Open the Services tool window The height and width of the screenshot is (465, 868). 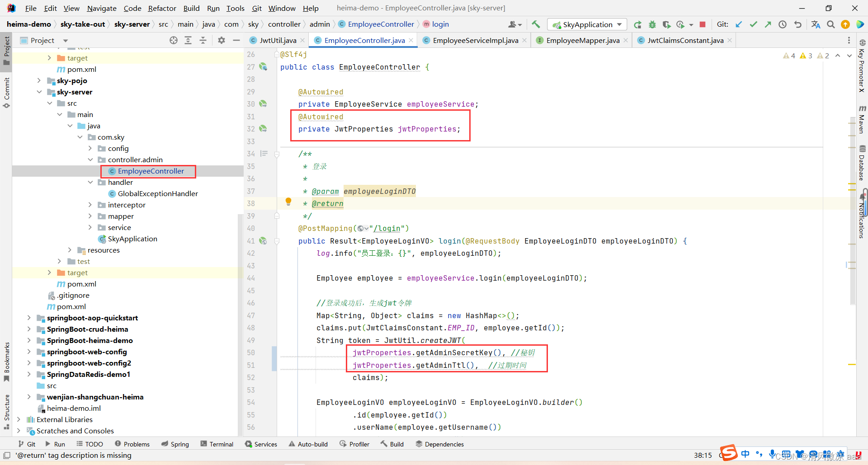pyautogui.click(x=261, y=444)
